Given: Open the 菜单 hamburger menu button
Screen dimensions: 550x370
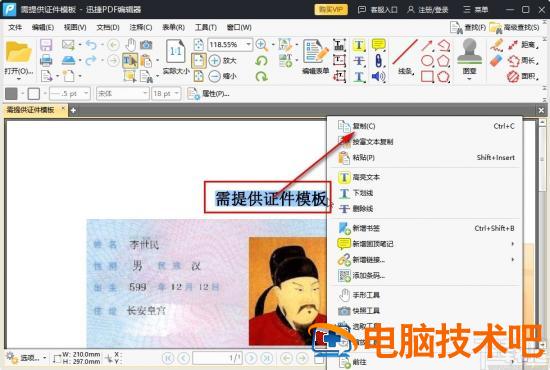Looking at the screenshot, I should 476,9.
